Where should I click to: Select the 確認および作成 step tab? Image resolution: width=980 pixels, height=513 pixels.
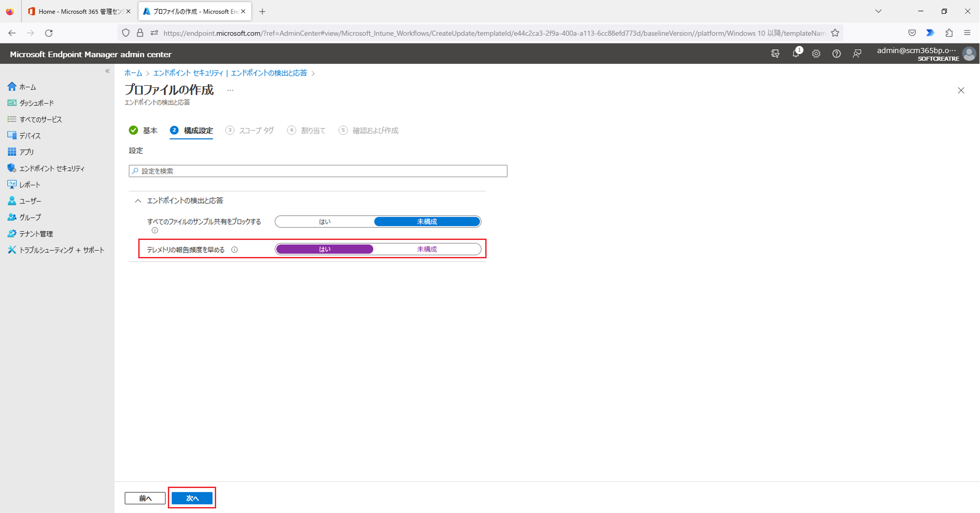click(368, 130)
